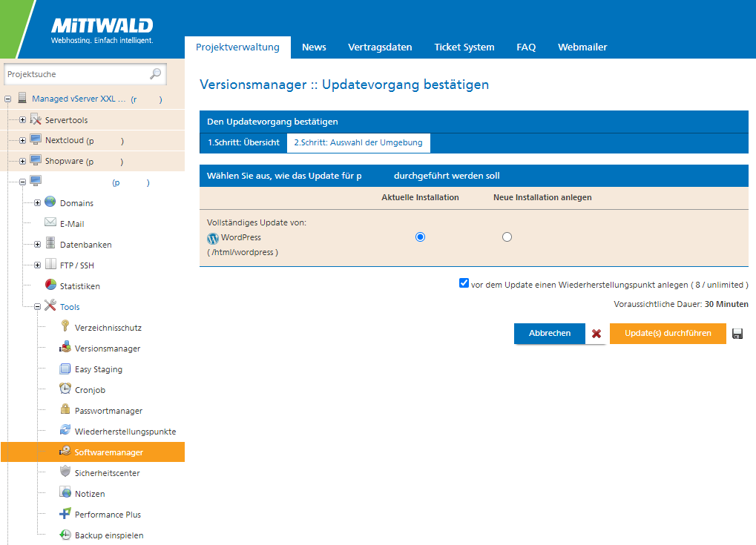Screen dimensions: 756x545
Task: Collapse the Tools node
Action: (x=38, y=306)
